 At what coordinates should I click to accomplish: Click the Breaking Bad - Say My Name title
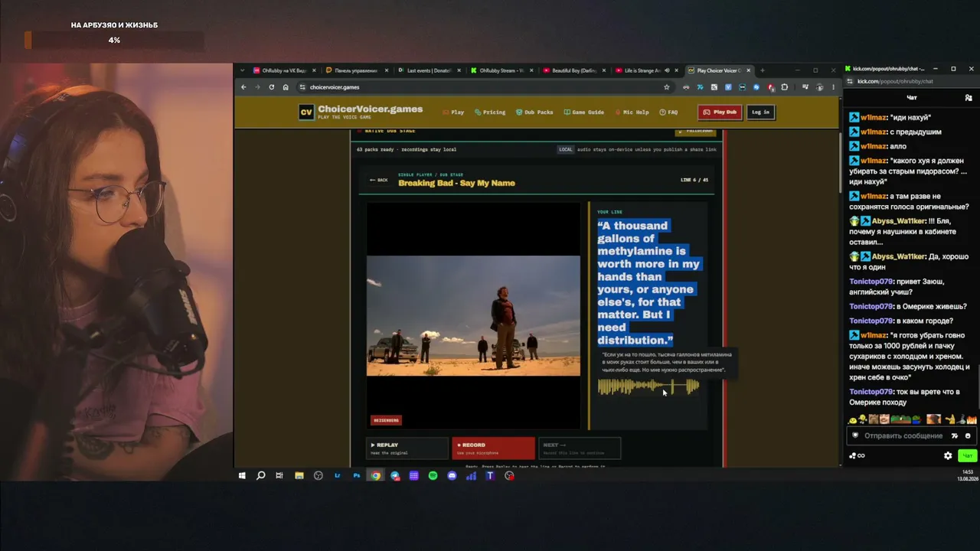coord(456,183)
